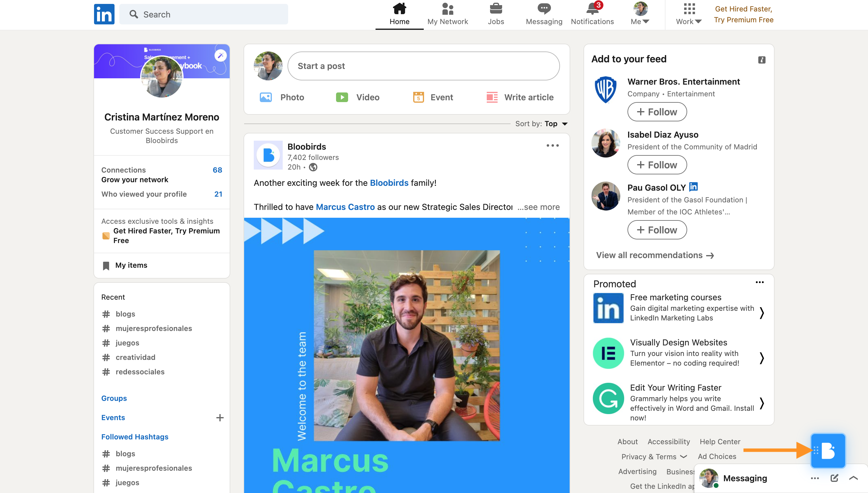Open Promoted section options menu
The image size is (868, 493).
coord(759,282)
